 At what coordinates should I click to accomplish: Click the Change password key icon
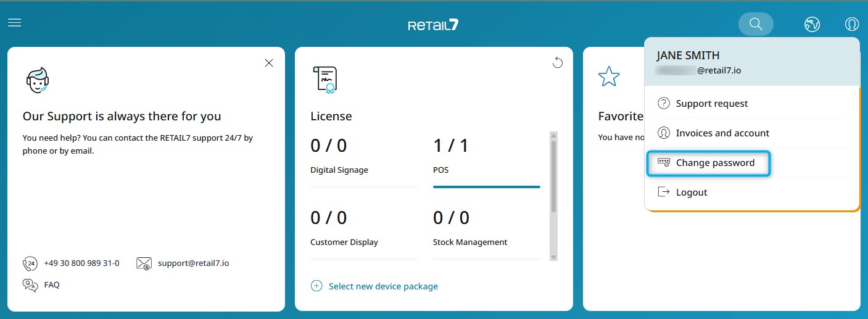[x=664, y=162]
